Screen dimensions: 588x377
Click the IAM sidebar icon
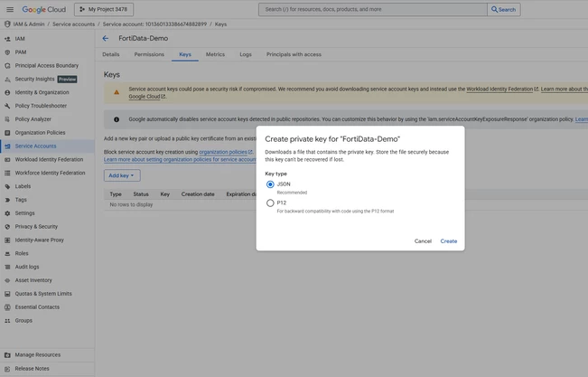pos(7,39)
